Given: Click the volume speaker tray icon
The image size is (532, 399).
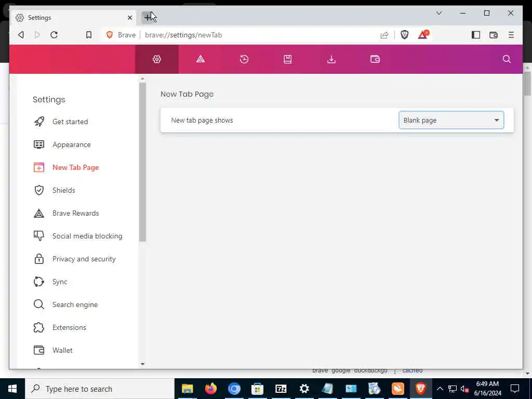Looking at the screenshot, I should point(464,389).
